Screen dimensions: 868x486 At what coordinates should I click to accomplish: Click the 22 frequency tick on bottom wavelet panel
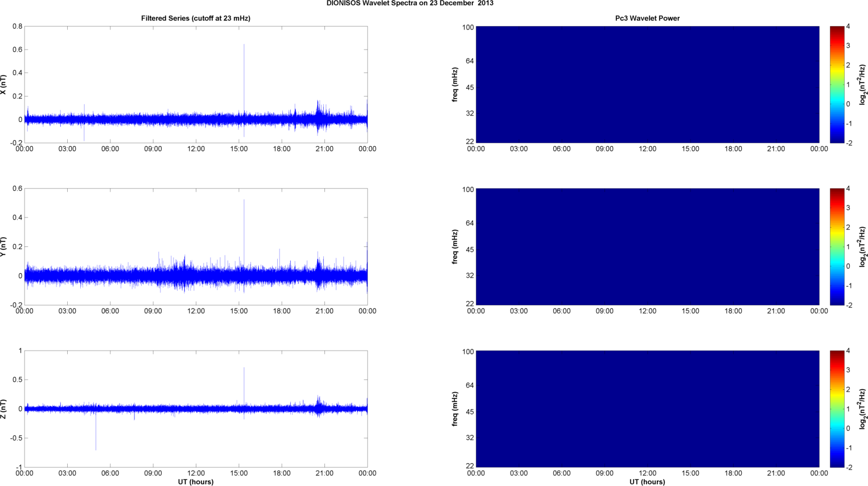pos(470,466)
